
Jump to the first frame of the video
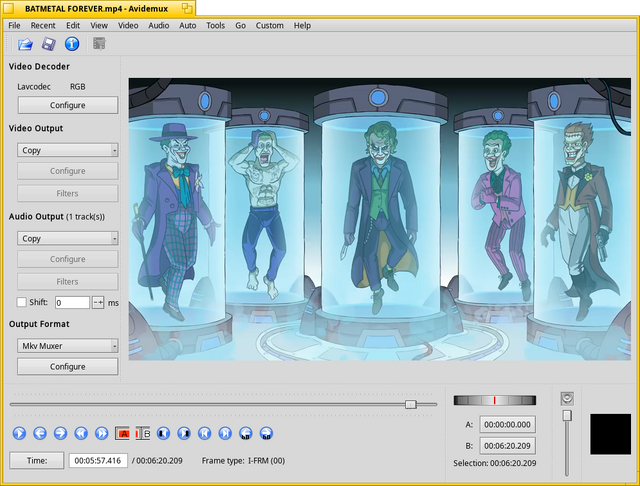point(204,433)
